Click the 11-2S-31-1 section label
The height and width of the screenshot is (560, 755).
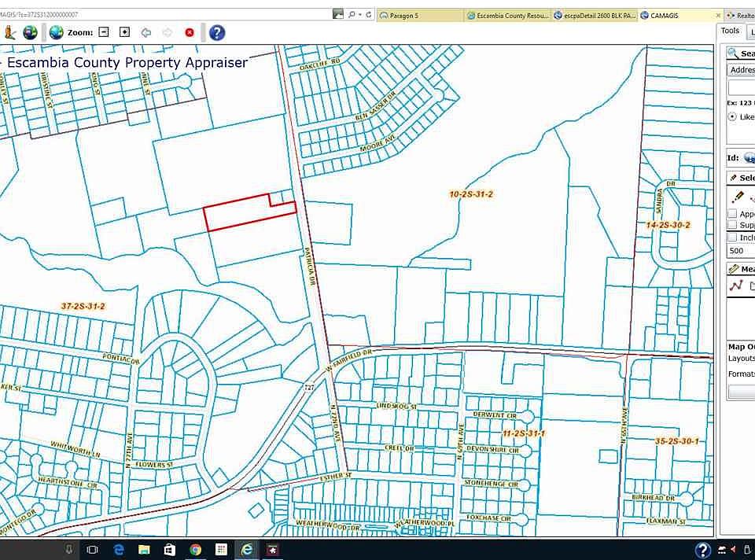[524, 433]
